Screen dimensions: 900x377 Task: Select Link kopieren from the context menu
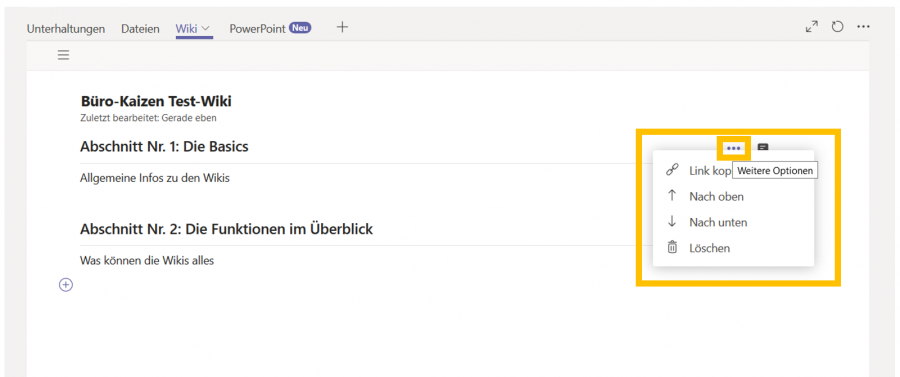pyautogui.click(x=710, y=170)
